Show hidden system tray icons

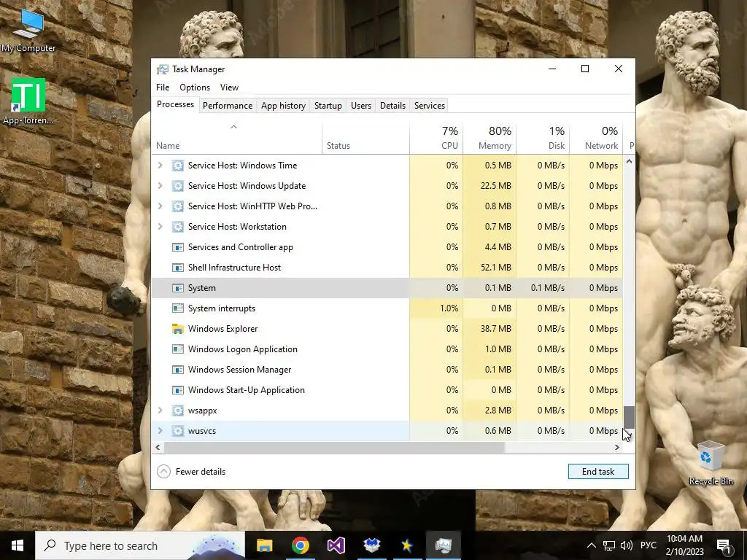591,545
